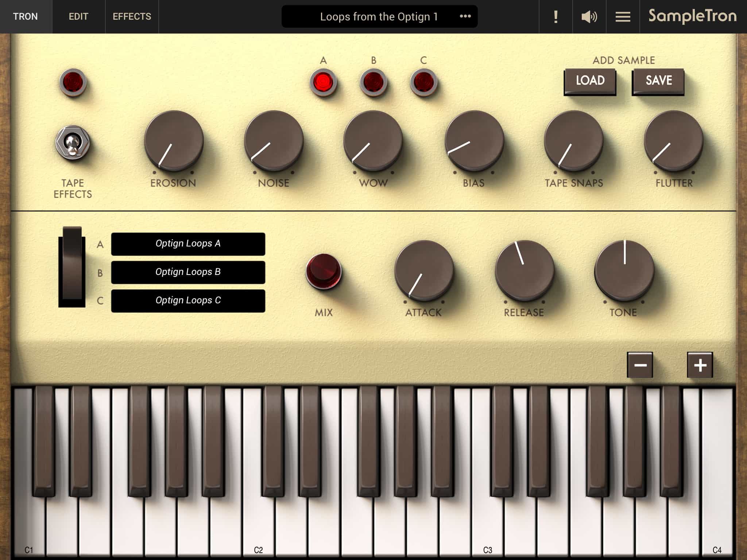Image resolution: width=747 pixels, height=560 pixels.
Task: Open the Optign Loops B sound slot
Action: [188, 272]
